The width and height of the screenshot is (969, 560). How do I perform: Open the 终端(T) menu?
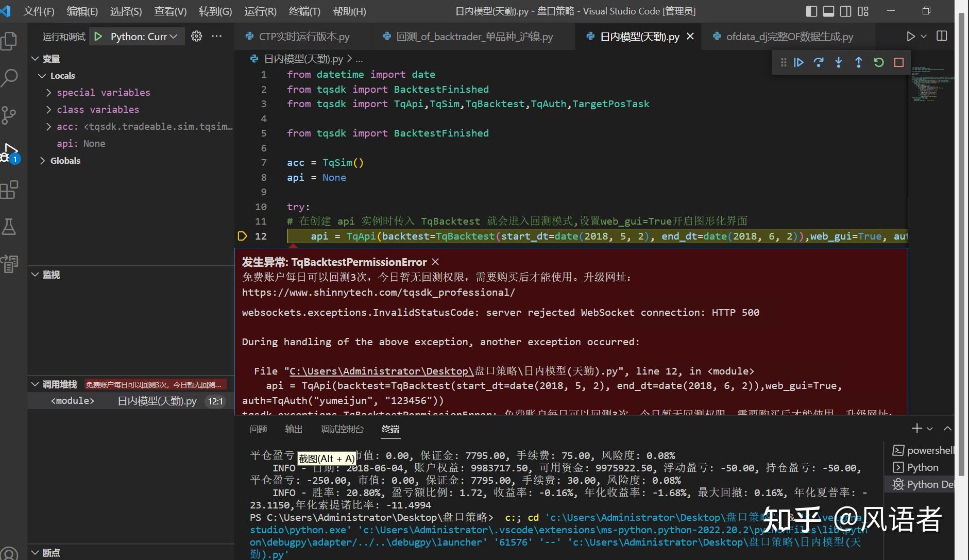point(304,11)
